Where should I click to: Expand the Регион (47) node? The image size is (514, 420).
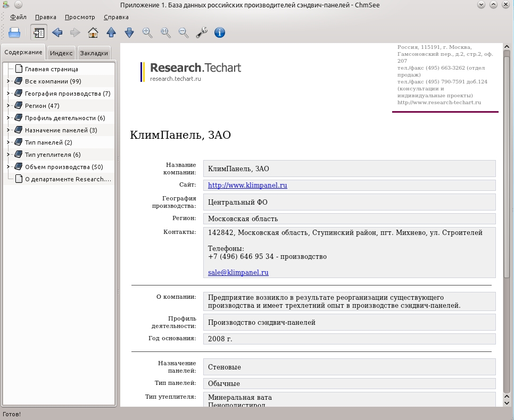(x=8, y=105)
